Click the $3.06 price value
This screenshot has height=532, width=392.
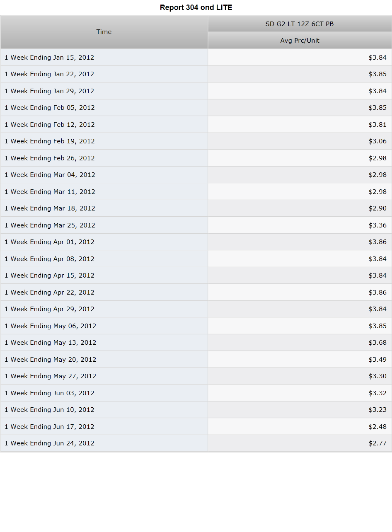(377, 141)
